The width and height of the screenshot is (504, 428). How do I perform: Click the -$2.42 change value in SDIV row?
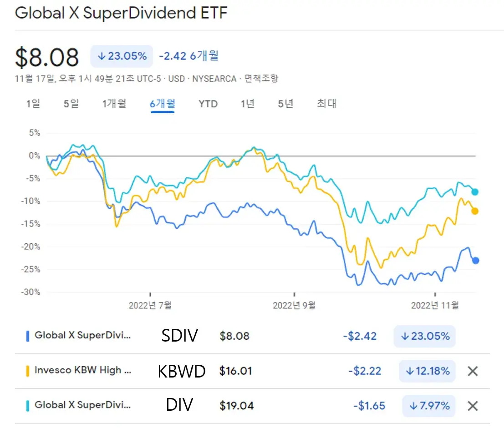pos(360,336)
